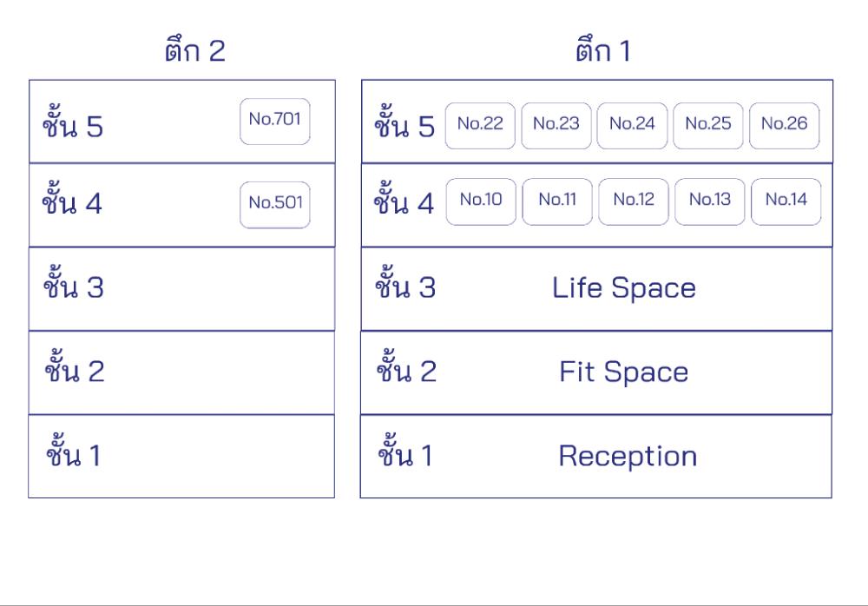
Task: Pick room No.25 on floor 5
Action: coord(708,125)
